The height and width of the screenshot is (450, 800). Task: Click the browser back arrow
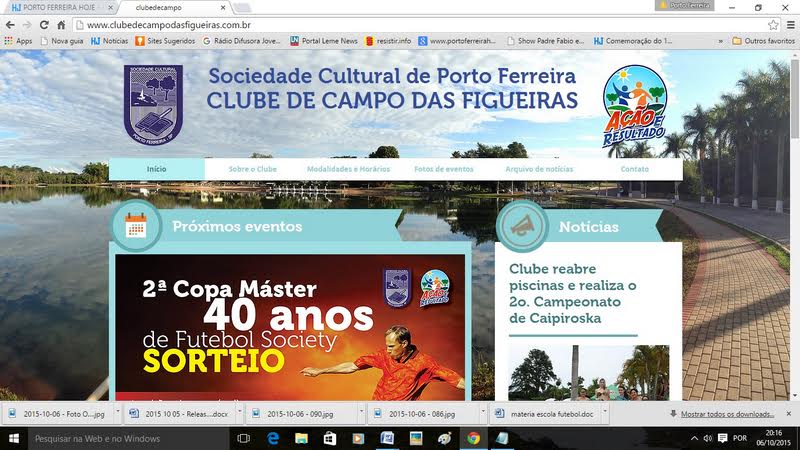click(10, 24)
